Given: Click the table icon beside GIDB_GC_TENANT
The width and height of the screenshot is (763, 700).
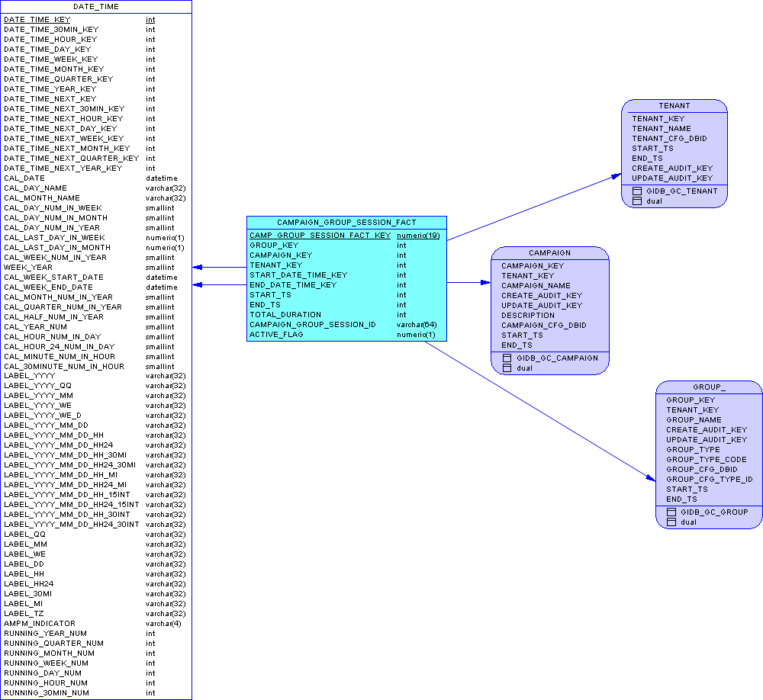Looking at the screenshot, I should click(x=637, y=191).
